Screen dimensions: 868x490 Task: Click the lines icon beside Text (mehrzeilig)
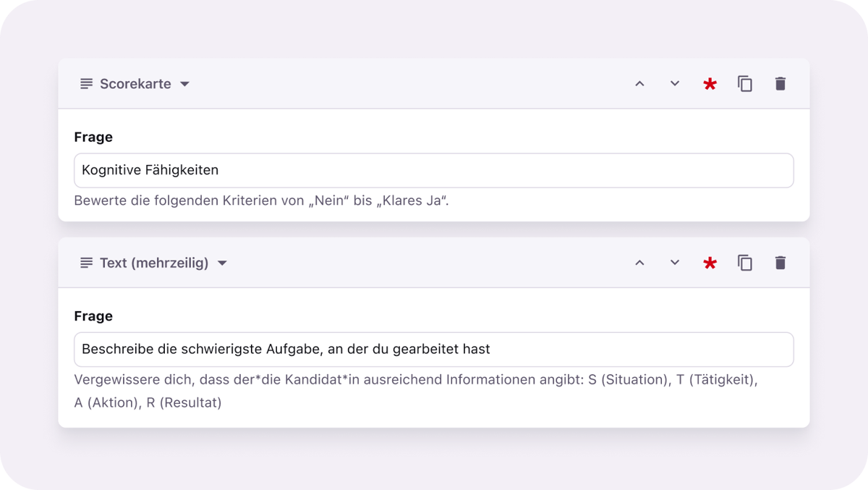[86, 263]
